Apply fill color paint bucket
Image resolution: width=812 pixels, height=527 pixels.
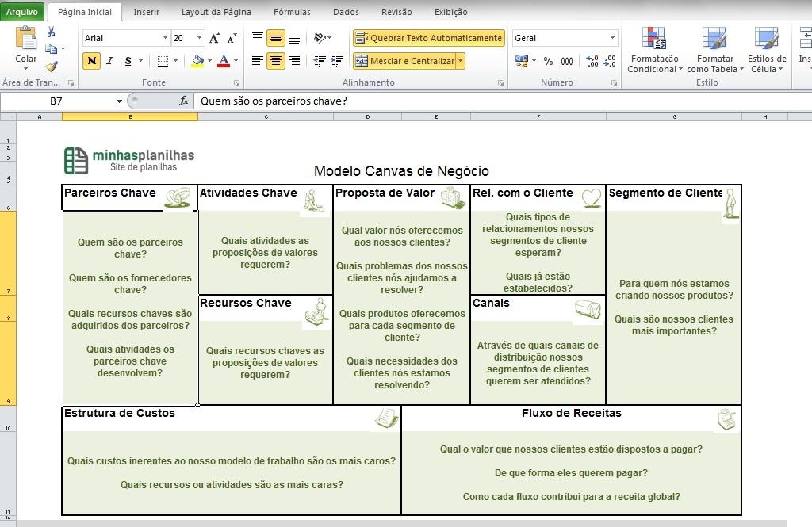197,61
